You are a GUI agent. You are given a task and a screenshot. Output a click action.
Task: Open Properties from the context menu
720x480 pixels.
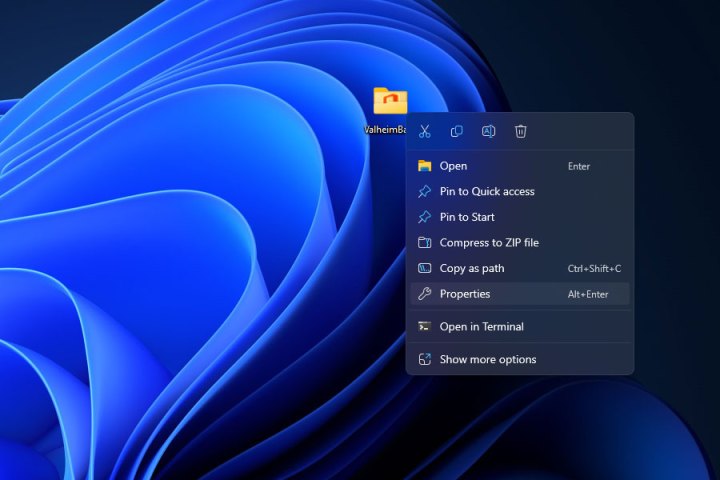[x=465, y=294]
